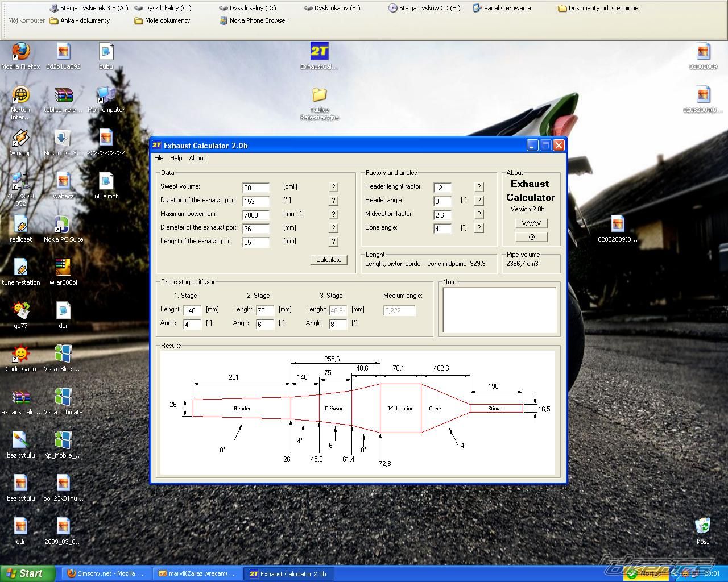This screenshot has height=582, width=728.
Task: Click the WWW button in About
Action: [x=531, y=223]
